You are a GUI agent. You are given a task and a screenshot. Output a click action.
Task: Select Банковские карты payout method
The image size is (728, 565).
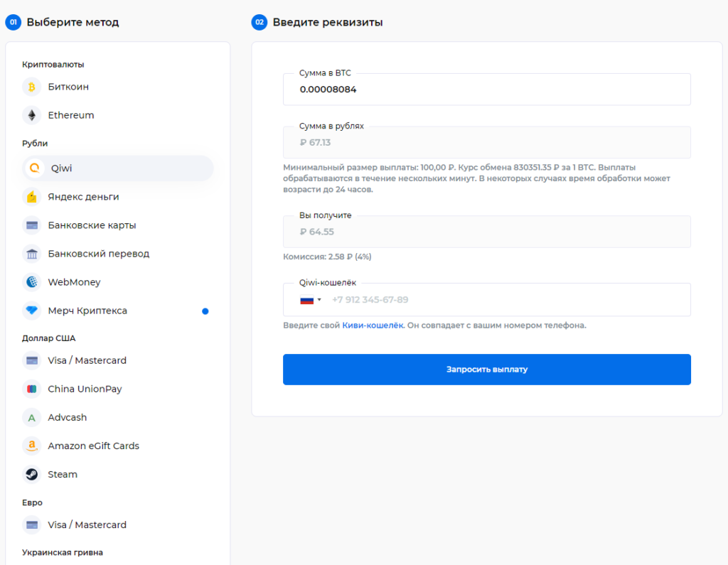click(92, 225)
